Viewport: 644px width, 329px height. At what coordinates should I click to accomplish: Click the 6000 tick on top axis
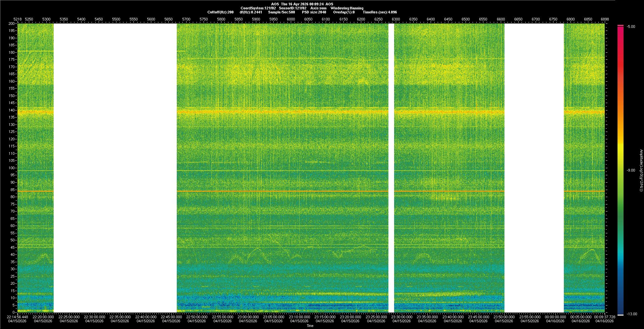coord(291,19)
